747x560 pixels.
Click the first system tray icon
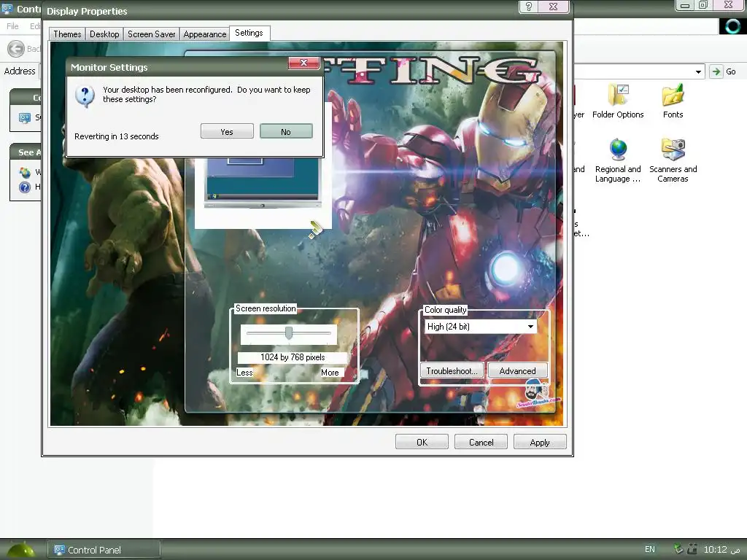coord(678,549)
